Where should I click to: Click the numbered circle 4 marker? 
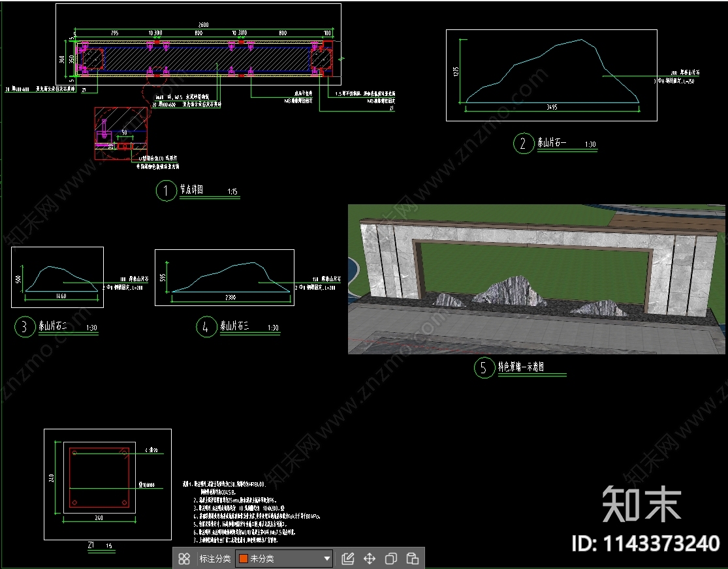[x=206, y=327]
